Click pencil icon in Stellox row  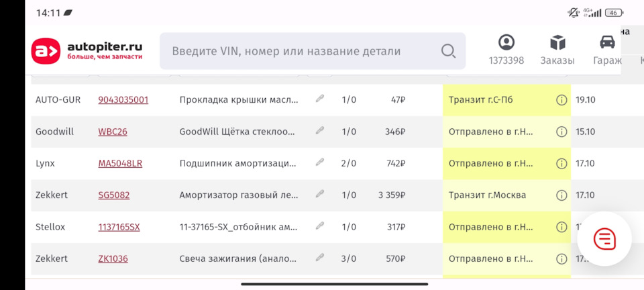(320, 226)
